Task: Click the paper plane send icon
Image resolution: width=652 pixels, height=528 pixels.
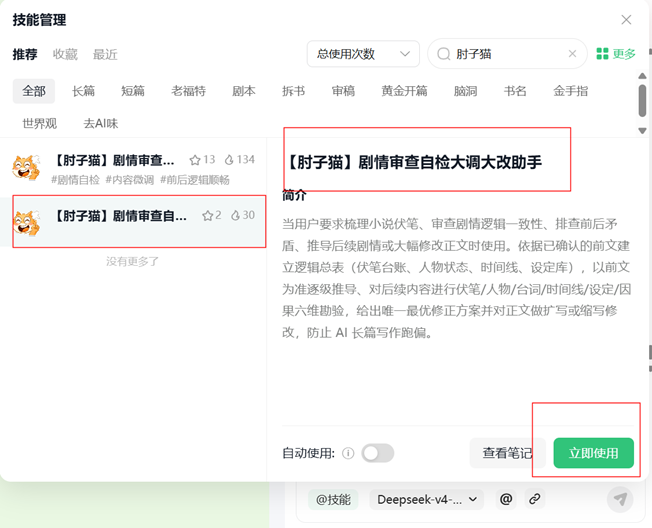Action: click(620, 499)
